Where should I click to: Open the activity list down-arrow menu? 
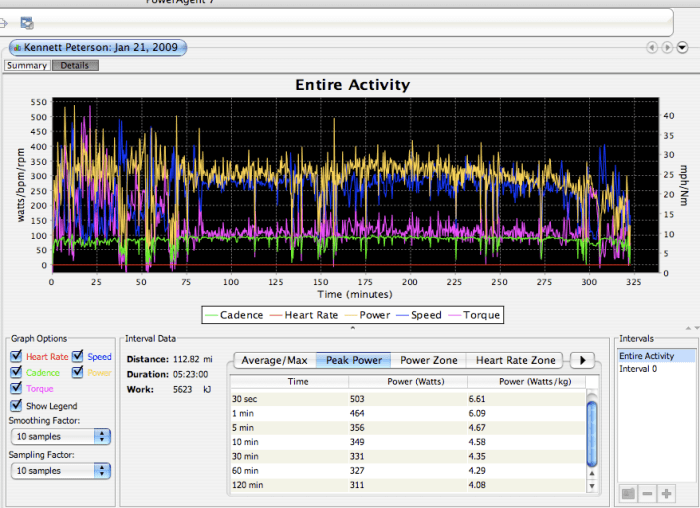(x=682, y=47)
